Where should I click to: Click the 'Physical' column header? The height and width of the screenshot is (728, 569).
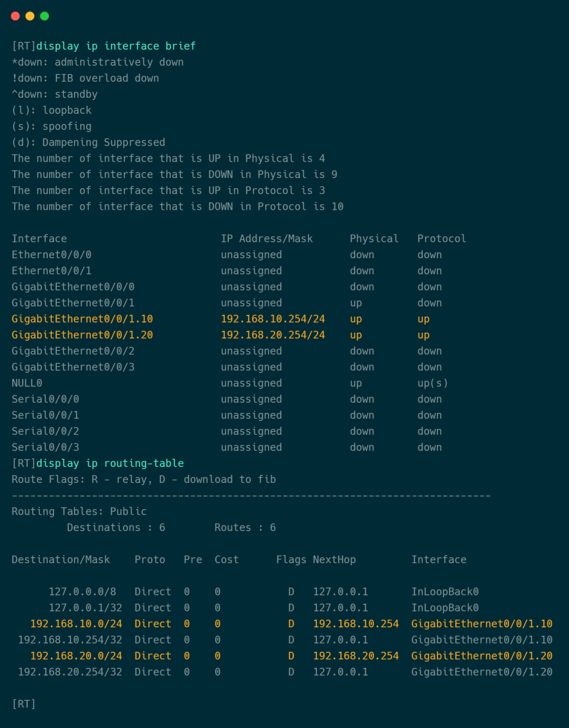click(x=374, y=238)
